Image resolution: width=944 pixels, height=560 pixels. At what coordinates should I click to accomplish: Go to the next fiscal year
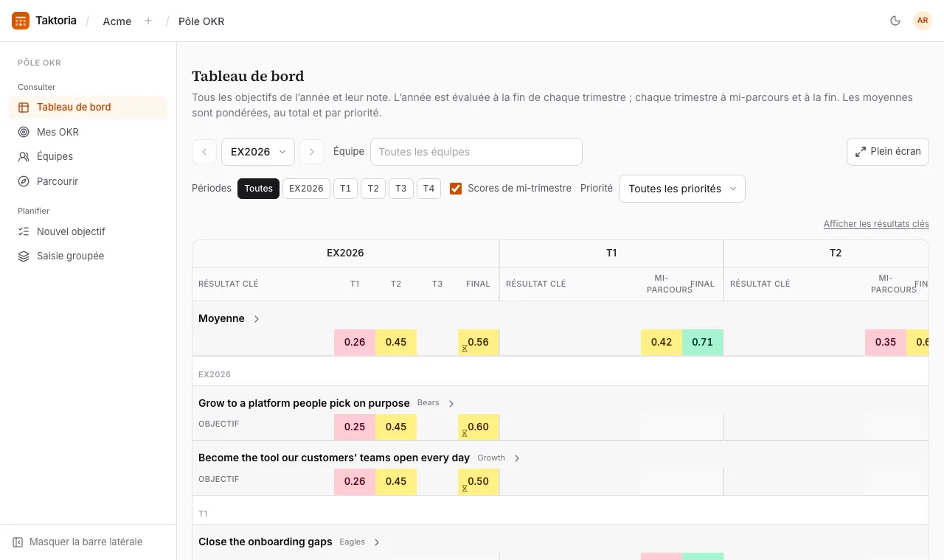(x=312, y=152)
